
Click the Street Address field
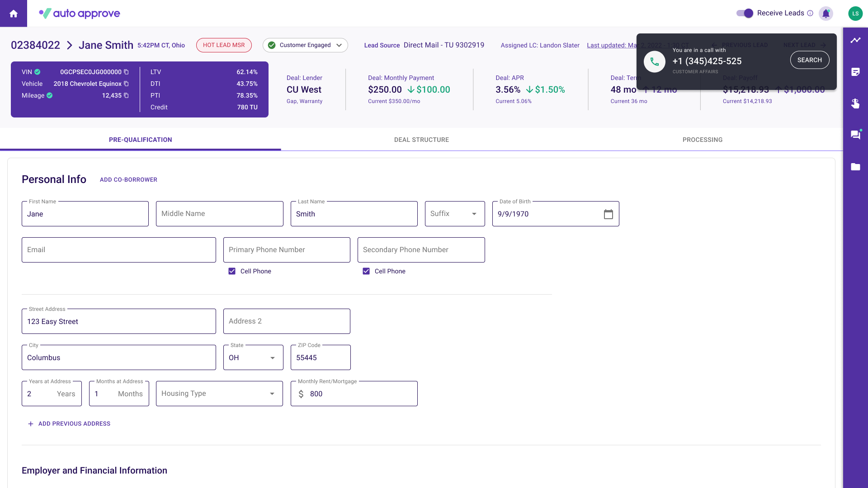click(x=119, y=321)
